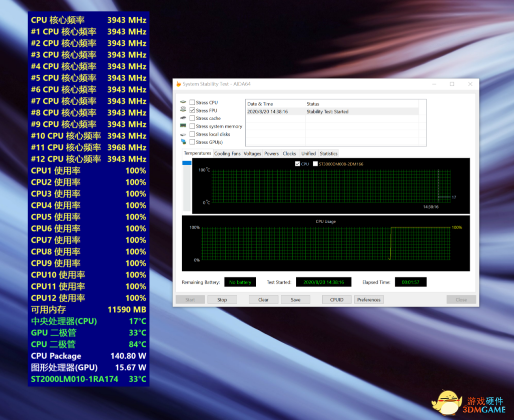Open the CPUID panel

pyautogui.click(x=337, y=300)
